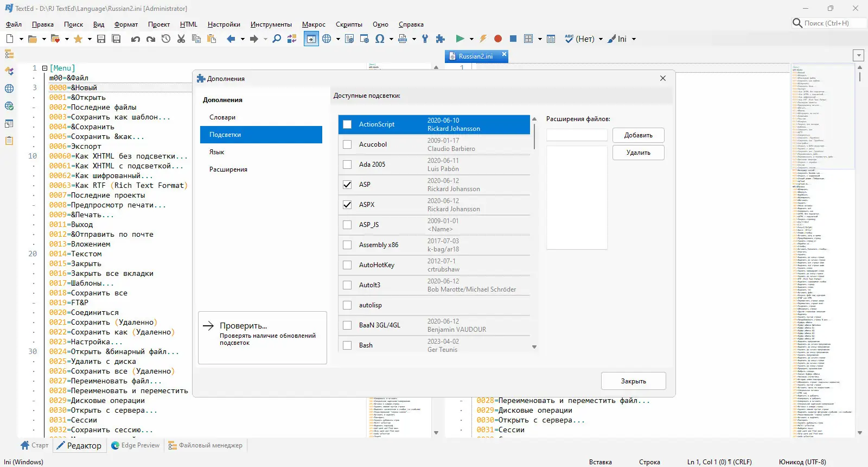
Task: Tick the Ada 2005 checkbox
Action: (x=347, y=165)
